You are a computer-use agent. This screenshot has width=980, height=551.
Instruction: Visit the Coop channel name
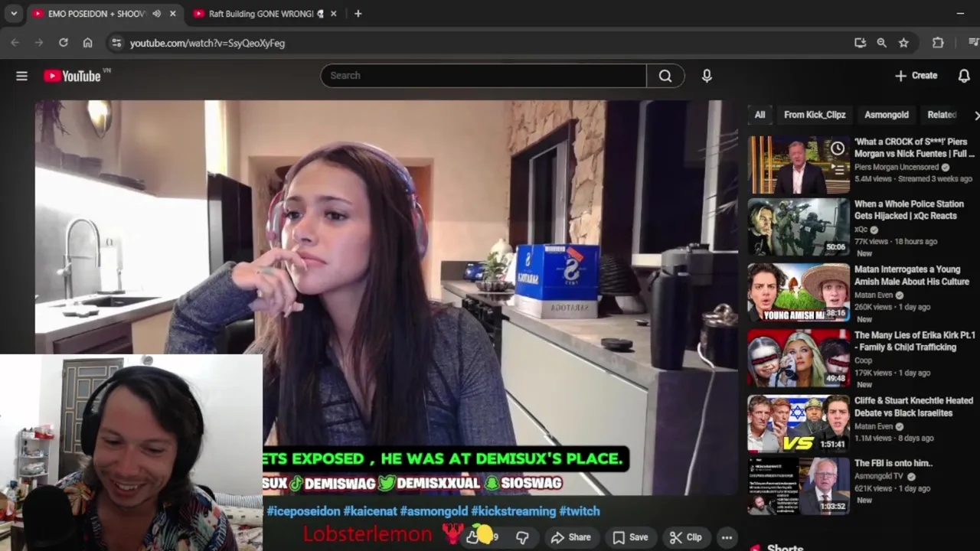point(863,360)
